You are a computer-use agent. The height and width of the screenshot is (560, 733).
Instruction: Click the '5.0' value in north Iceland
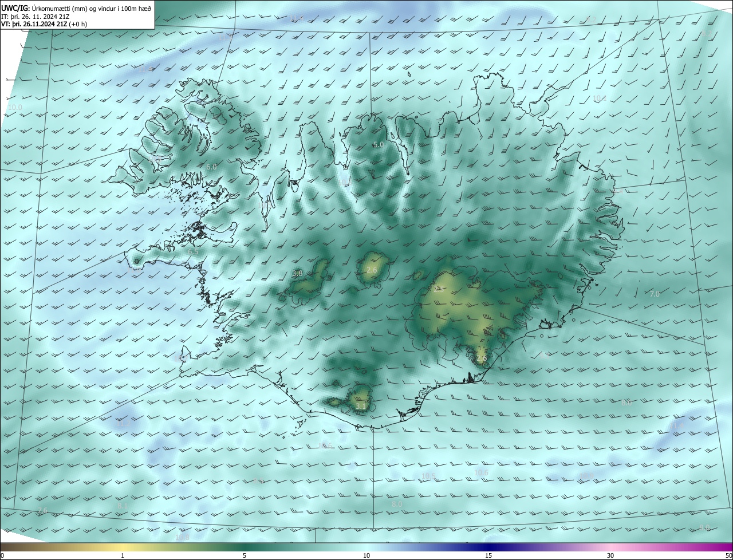pyautogui.click(x=379, y=145)
